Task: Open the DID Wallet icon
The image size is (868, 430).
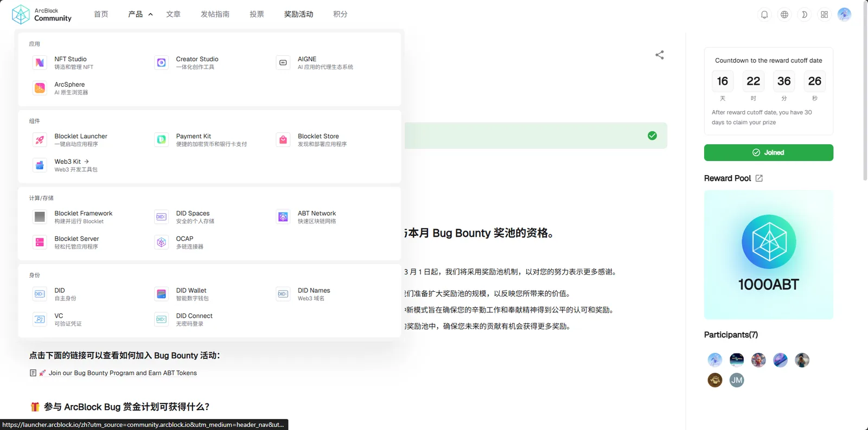Action: point(161,294)
